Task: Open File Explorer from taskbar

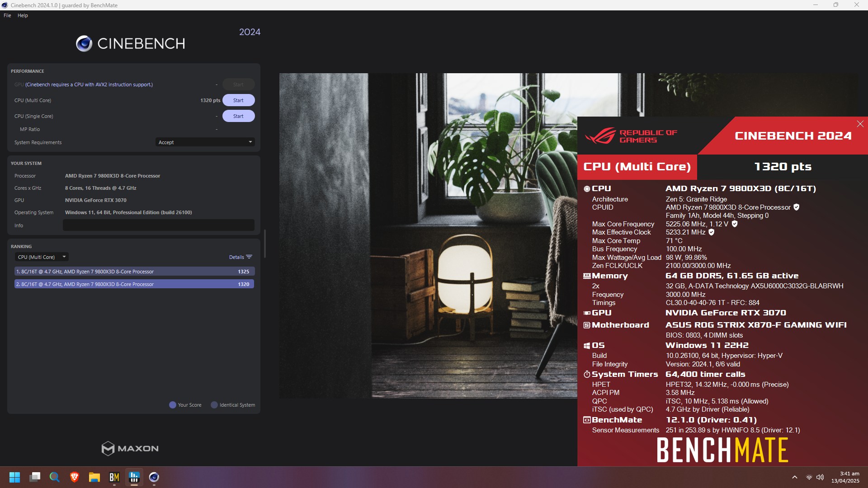Action: click(x=94, y=477)
